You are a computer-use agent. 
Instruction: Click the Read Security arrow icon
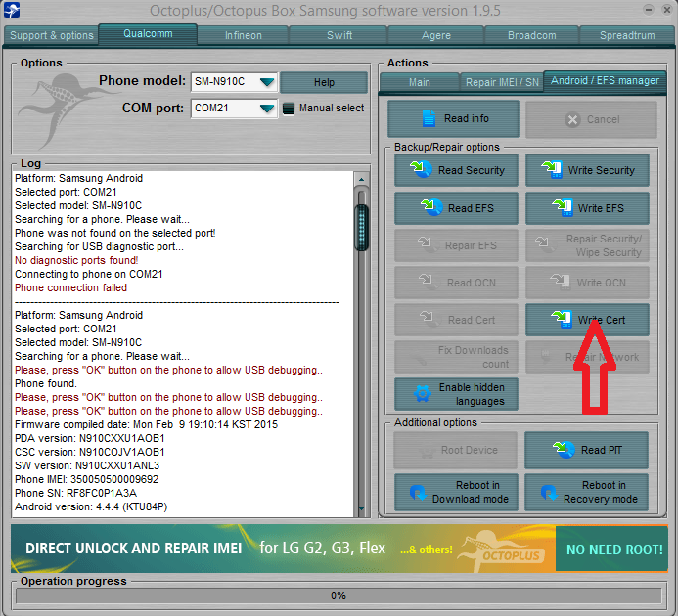(421, 169)
